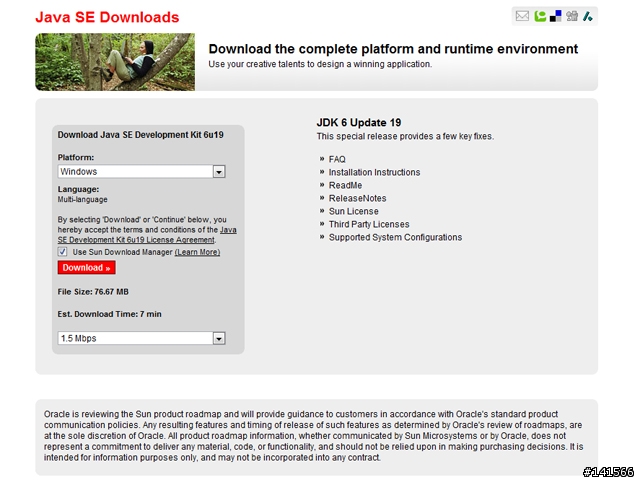The height and width of the screenshot is (480, 640).
Task: Click Est. Download Time: 7 min text
Action: [109, 314]
